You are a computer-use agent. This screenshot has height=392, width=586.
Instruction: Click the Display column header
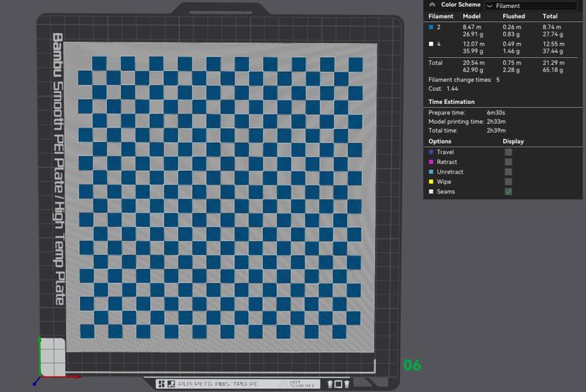coord(513,141)
